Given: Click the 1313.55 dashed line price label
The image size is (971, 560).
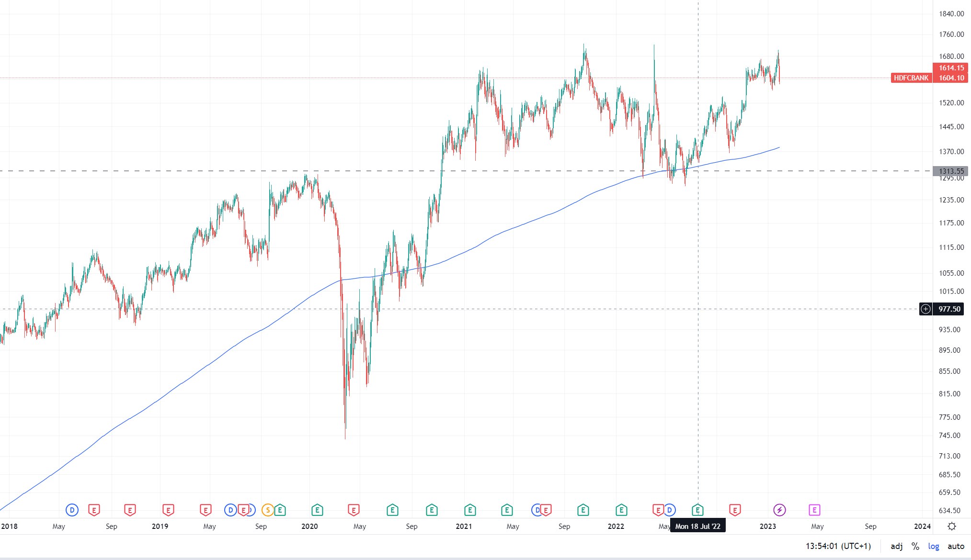Looking at the screenshot, I should click(x=950, y=171).
